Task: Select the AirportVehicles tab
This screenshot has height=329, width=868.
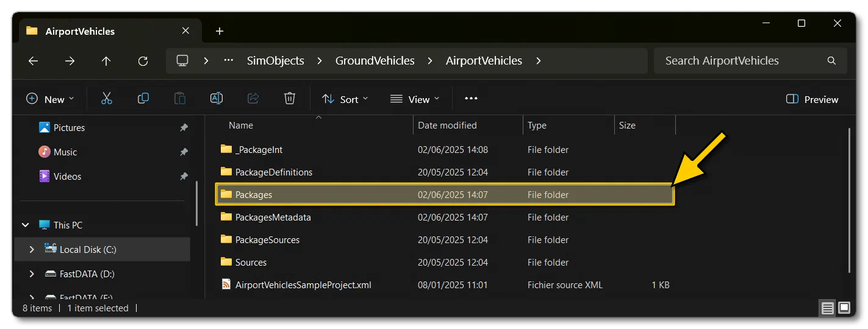Action: pos(110,31)
